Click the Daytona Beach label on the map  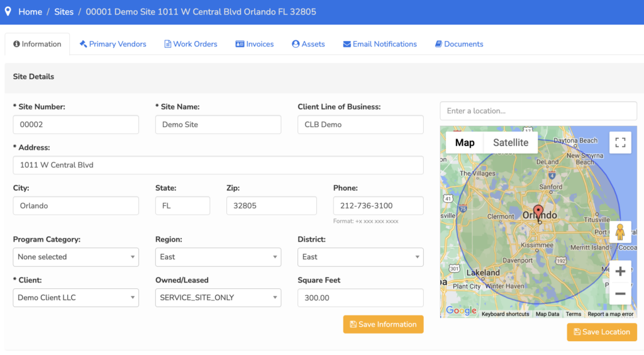(x=575, y=140)
